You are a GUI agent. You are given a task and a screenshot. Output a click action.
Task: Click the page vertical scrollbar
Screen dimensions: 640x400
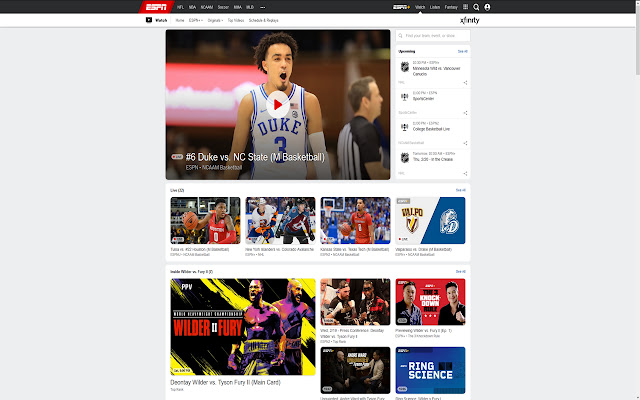click(x=637, y=41)
